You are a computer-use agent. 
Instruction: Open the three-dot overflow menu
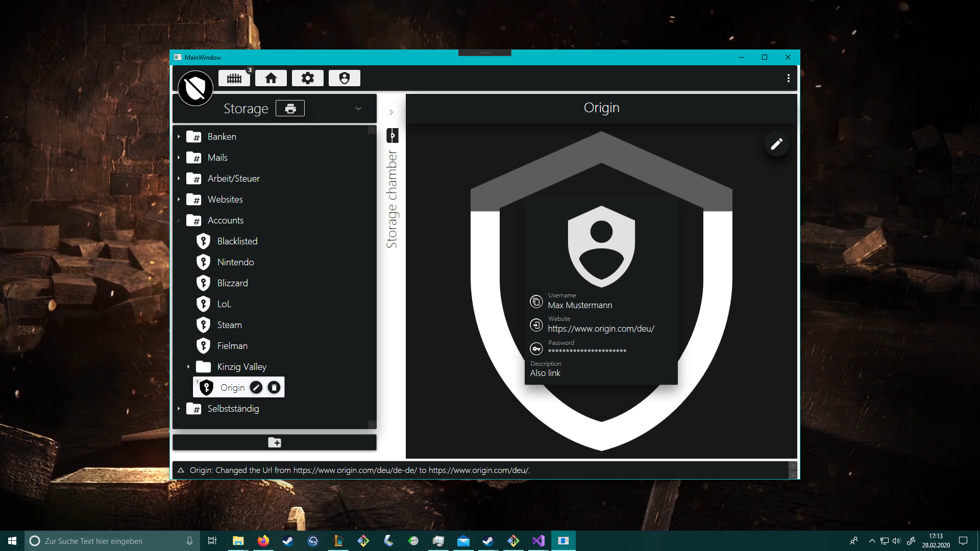click(789, 78)
